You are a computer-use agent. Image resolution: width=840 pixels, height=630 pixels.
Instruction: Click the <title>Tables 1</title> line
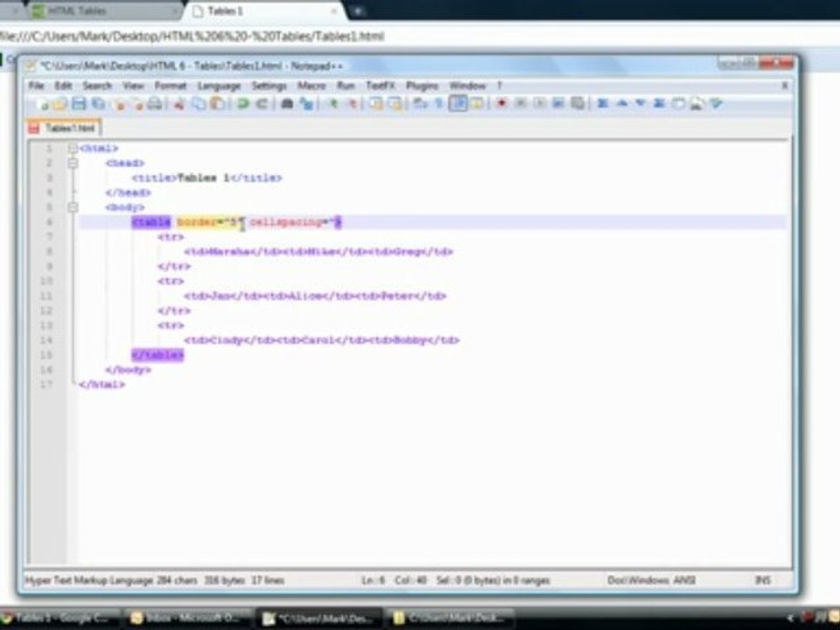(x=206, y=178)
